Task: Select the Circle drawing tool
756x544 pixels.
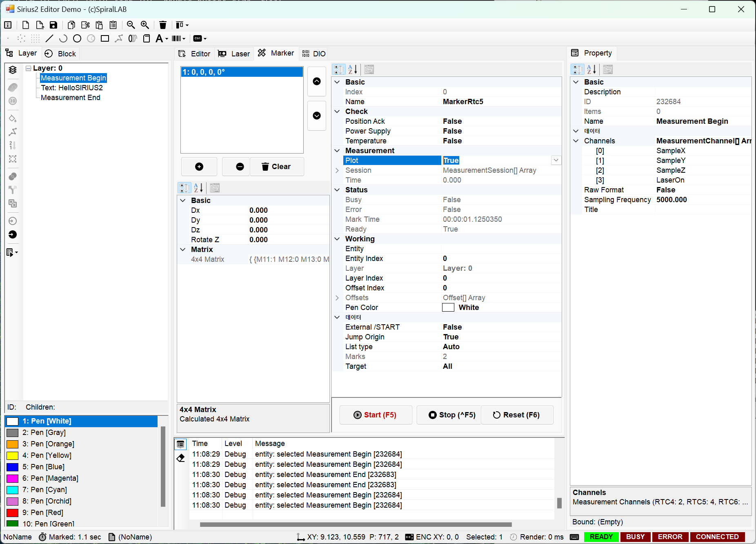Action: point(77,38)
